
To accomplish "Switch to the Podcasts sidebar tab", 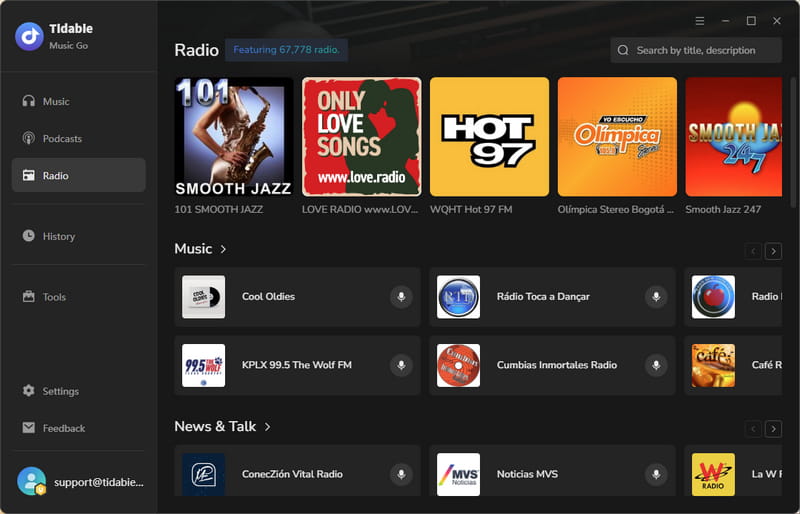I will 79,138.
